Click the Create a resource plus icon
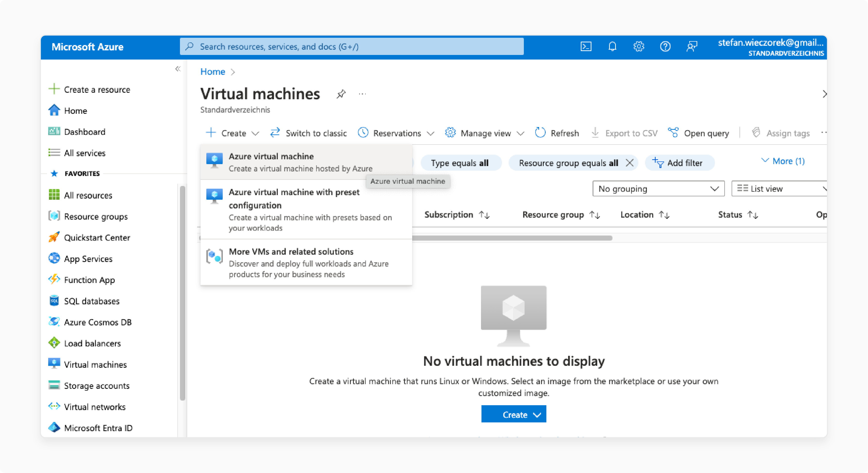 [x=54, y=89]
